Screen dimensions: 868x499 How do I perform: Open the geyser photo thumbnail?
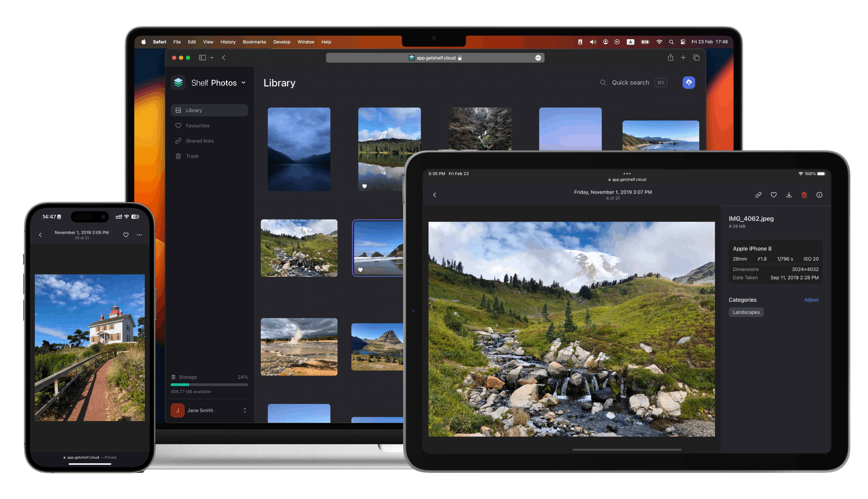click(x=299, y=347)
